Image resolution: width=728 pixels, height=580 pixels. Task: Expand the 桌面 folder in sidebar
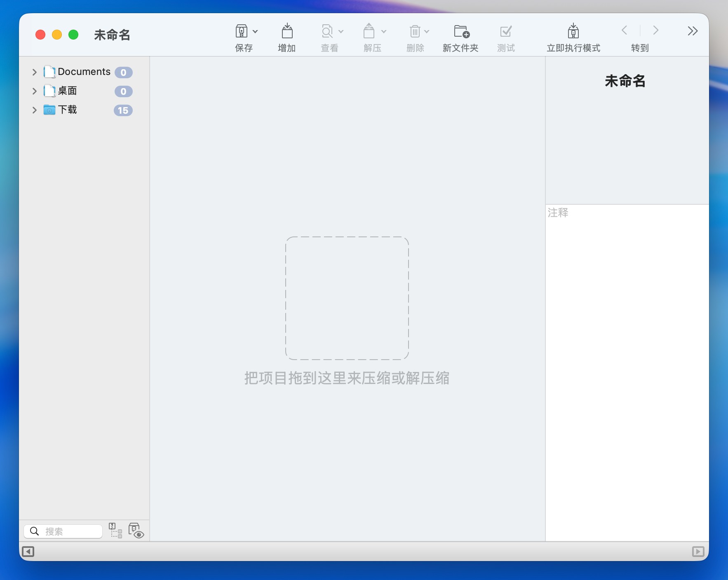(x=35, y=91)
